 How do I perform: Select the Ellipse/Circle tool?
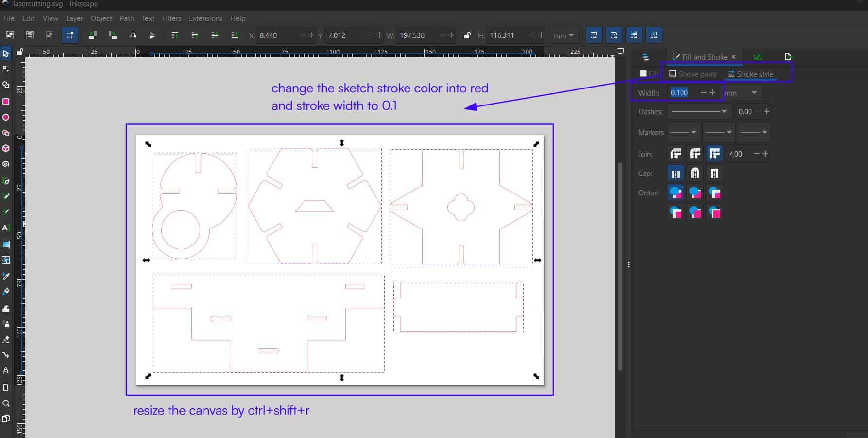6,117
